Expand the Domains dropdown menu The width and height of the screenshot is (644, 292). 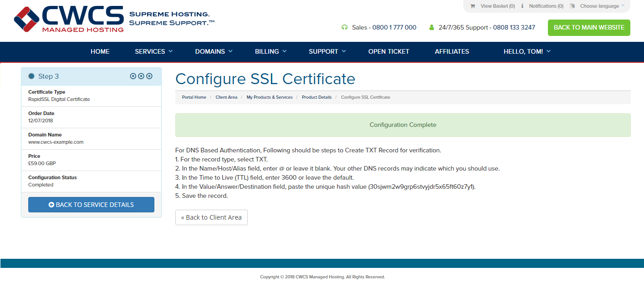(214, 51)
